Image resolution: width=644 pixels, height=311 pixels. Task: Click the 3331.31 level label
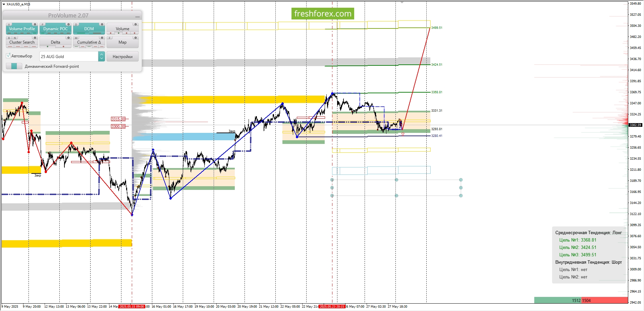[437, 111]
